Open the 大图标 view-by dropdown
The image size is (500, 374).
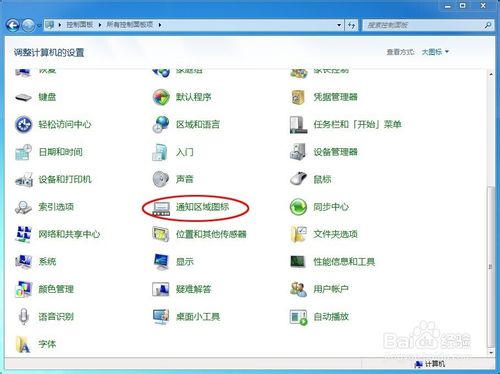435,52
